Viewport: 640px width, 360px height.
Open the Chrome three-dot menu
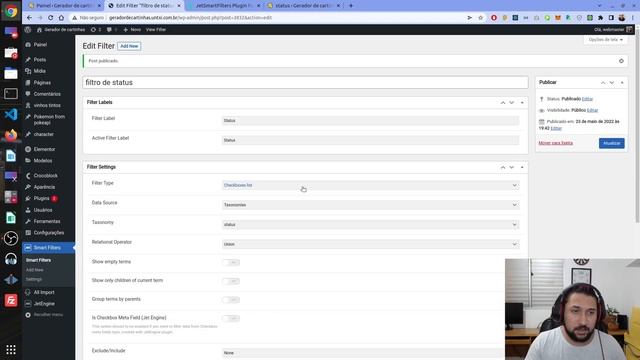click(633, 18)
